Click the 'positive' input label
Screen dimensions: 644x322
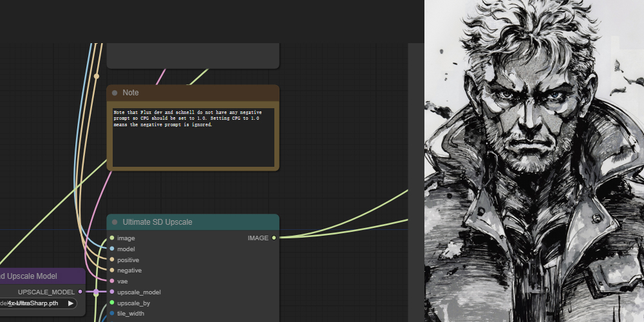(x=128, y=260)
